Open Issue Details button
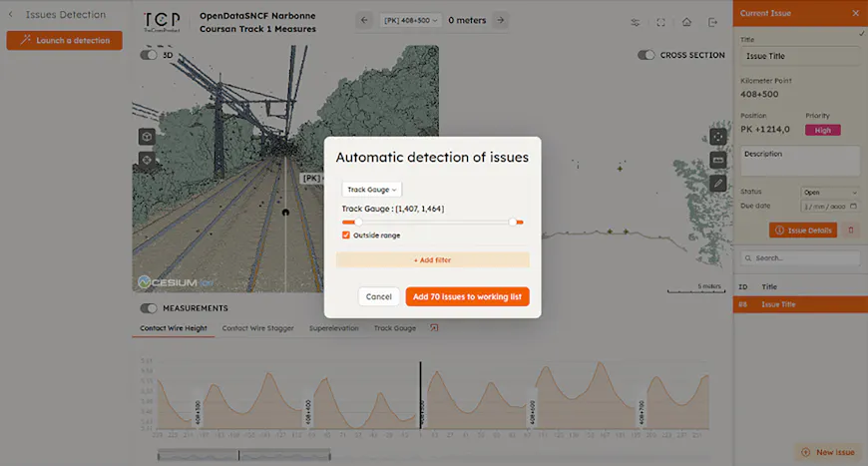This screenshot has height=466, width=868. pos(803,231)
